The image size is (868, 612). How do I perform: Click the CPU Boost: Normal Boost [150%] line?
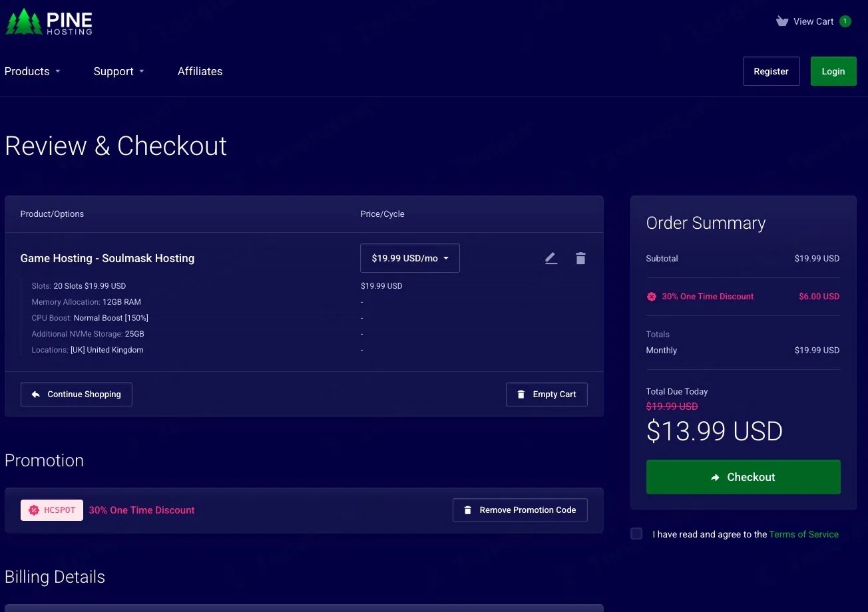(90, 318)
